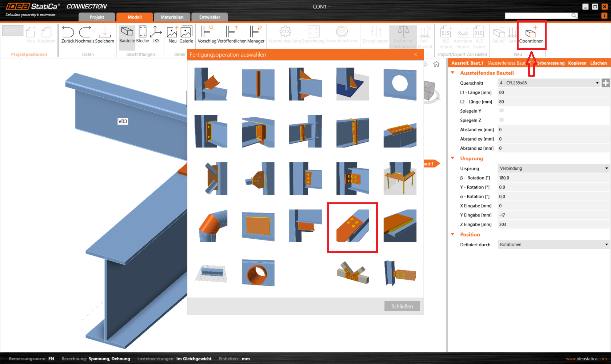The width and height of the screenshot is (611, 364).
Task: Add a new Bauteil member
Action: point(499,35)
